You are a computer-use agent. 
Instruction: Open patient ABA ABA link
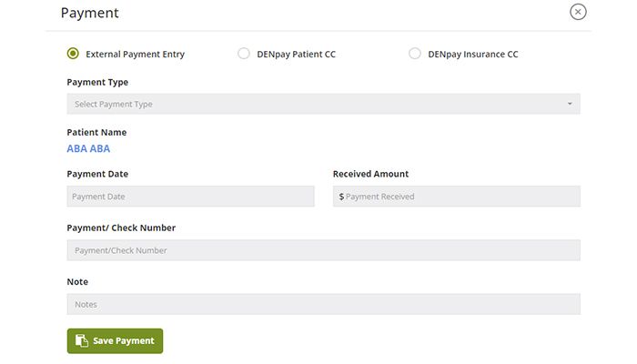click(x=88, y=148)
